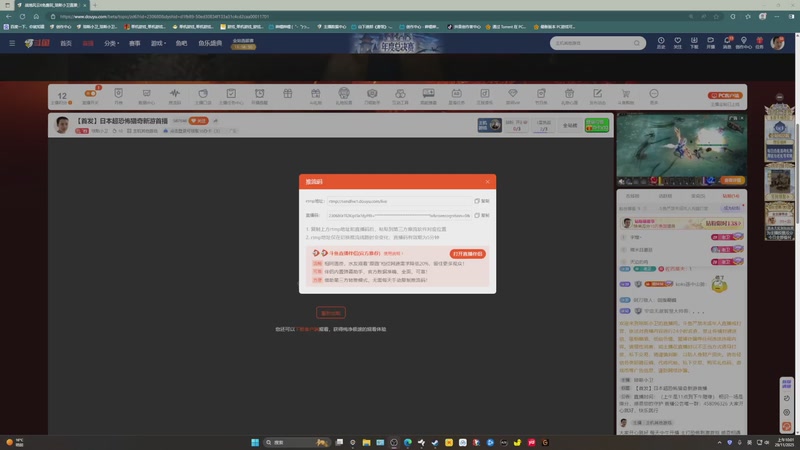This screenshot has width=800, height=450.
Task: Open the Windows Start button
Action: point(255,442)
